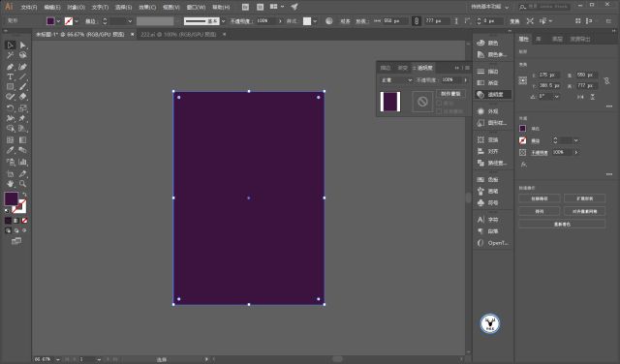The image size is (620, 364).
Task: Enable the Clip checkbox in Transparency panel
Action: click(x=439, y=104)
